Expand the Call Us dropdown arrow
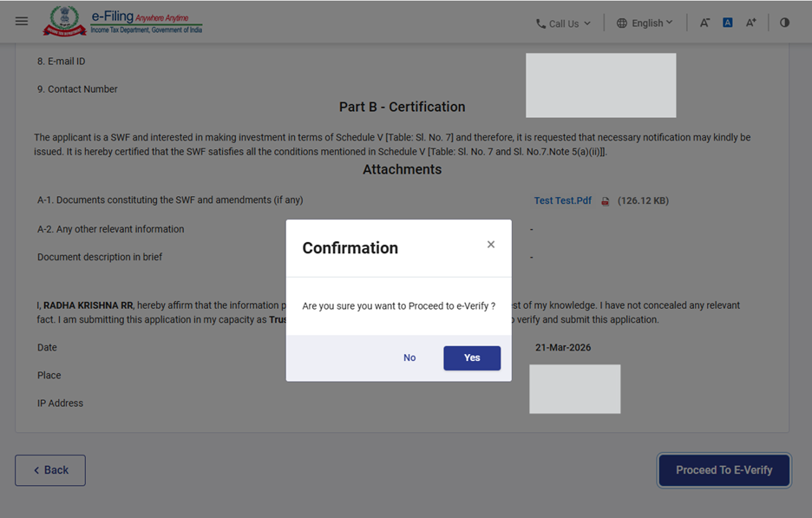Viewport: 812px width, 518px height. coord(587,23)
